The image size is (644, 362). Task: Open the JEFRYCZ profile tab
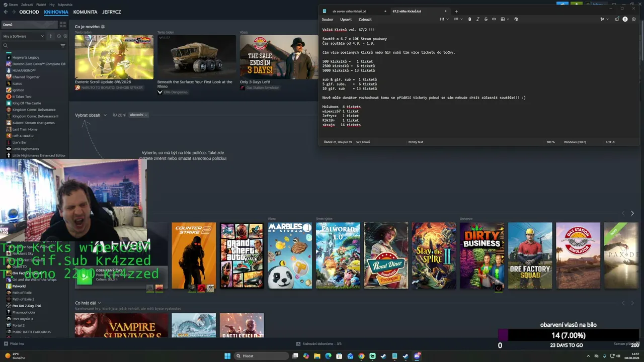click(112, 12)
